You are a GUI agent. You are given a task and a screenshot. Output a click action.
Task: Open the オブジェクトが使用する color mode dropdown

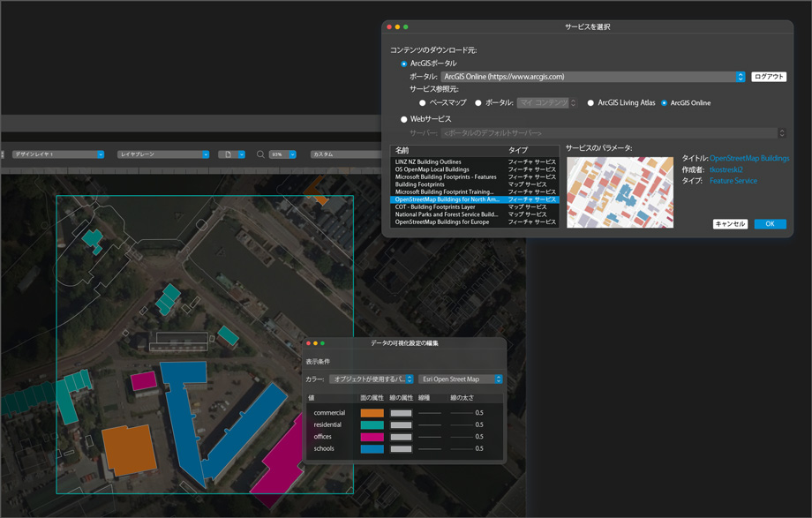(x=372, y=379)
